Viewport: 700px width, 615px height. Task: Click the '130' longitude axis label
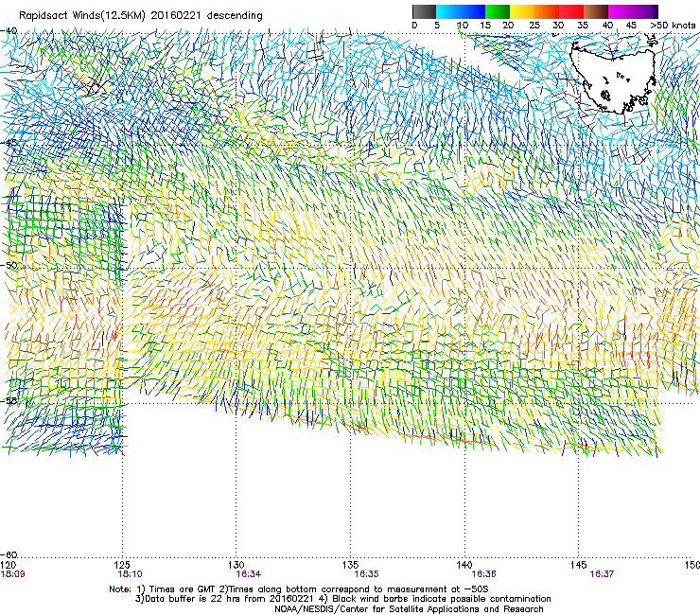(x=236, y=565)
